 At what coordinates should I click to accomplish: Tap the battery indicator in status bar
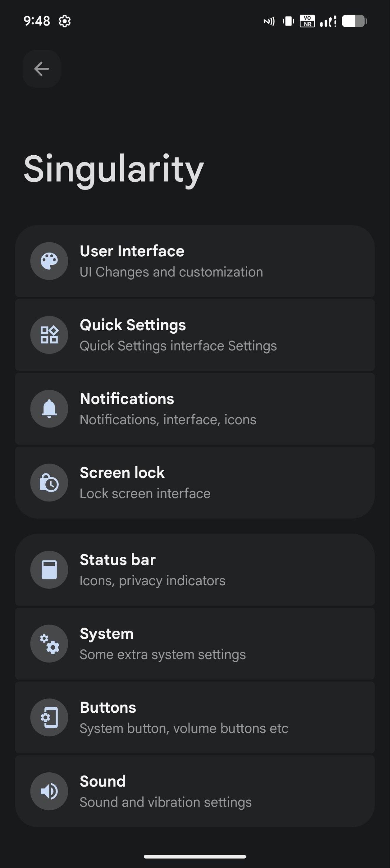pos(354,21)
